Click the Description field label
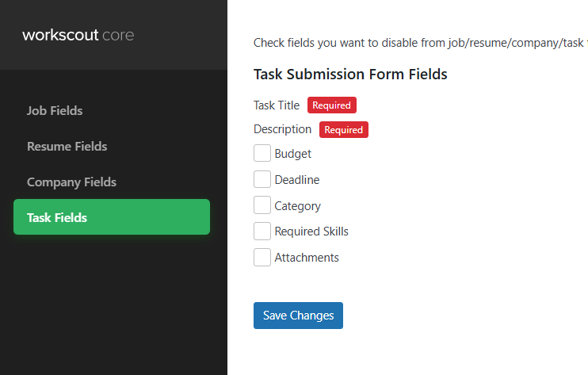The image size is (588, 375). tap(282, 129)
